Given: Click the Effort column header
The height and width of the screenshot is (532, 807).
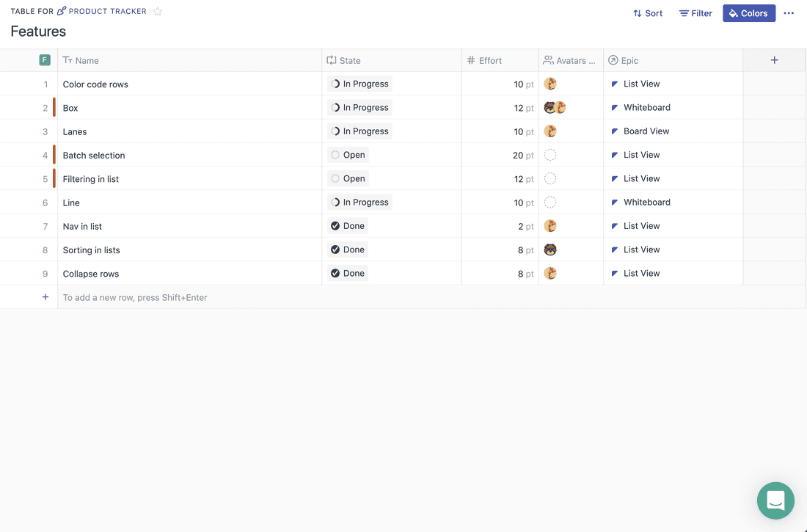Looking at the screenshot, I should tap(490, 61).
